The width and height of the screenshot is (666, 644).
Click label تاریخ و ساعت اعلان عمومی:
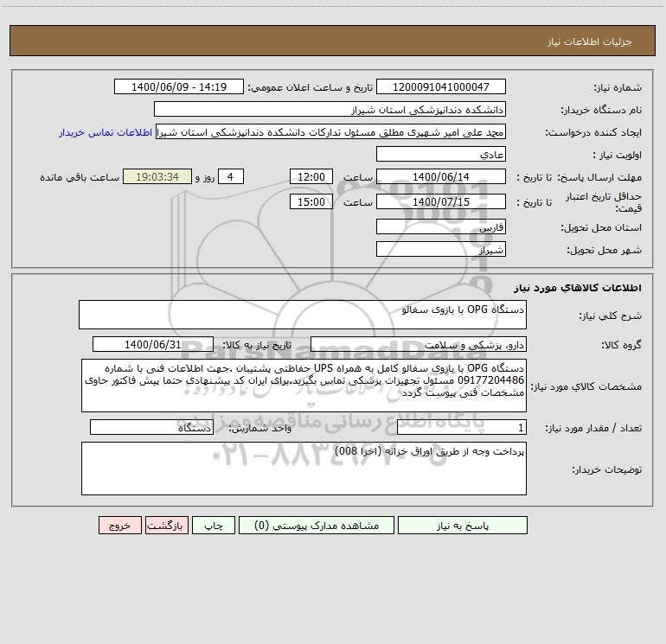311,87
